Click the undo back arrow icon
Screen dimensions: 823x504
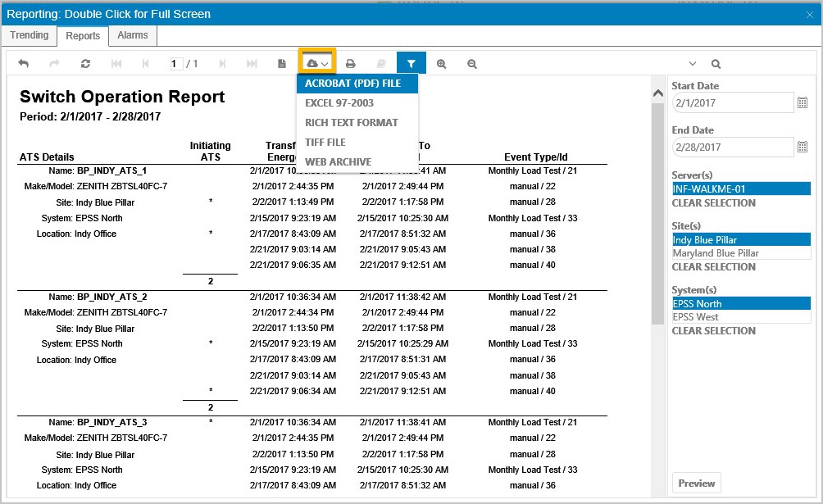pos(24,64)
